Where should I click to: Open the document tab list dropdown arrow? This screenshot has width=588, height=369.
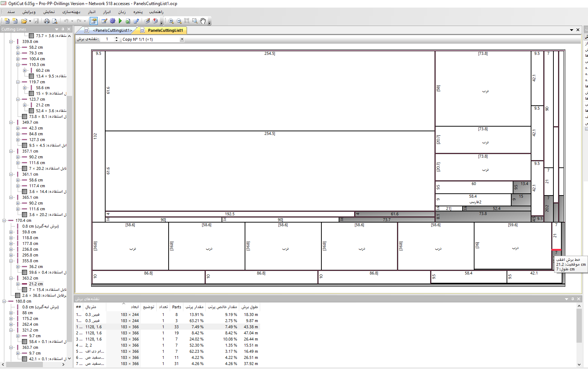tap(571, 30)
